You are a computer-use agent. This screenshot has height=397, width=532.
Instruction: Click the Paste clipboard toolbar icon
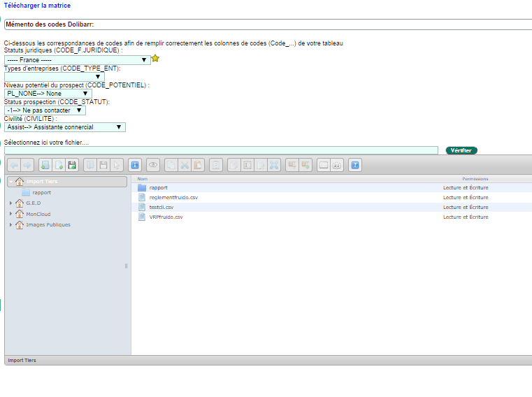[198, 165]
